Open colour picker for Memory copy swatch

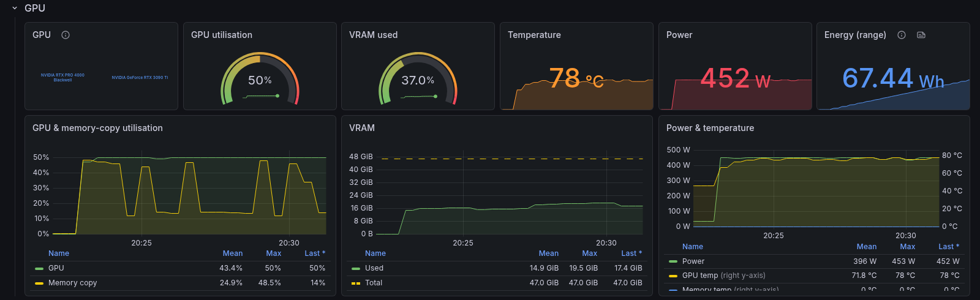click(x=39, y=283)
